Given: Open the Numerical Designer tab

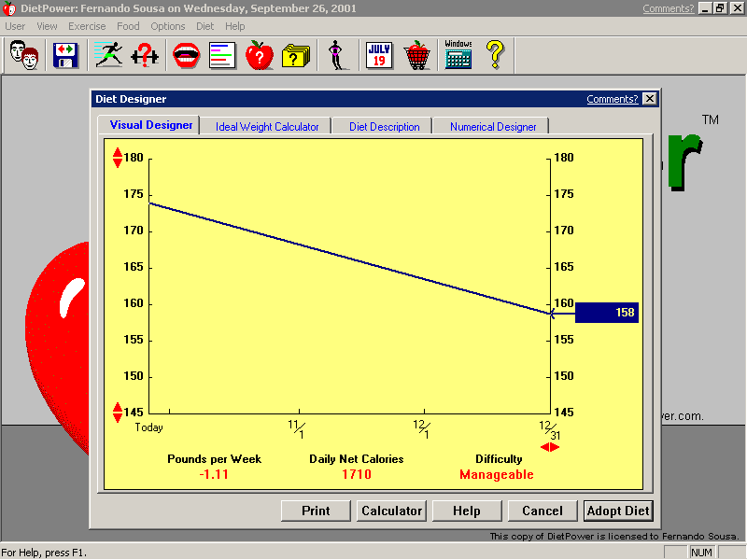Looking at the screenshot, I should pos(493,127).
